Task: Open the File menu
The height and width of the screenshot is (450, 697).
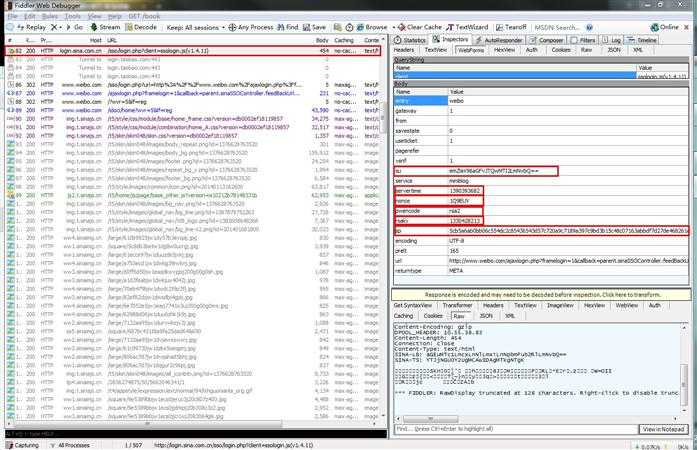Action: [x=12, y=16]
